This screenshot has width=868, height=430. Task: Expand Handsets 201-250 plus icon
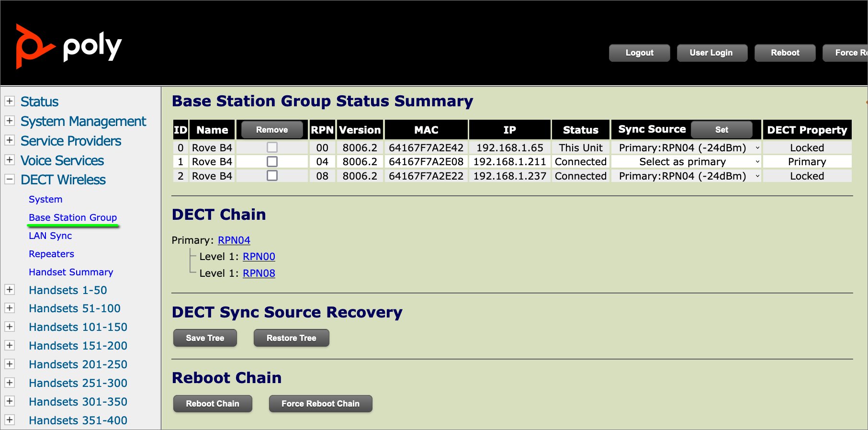coord(9,364)
